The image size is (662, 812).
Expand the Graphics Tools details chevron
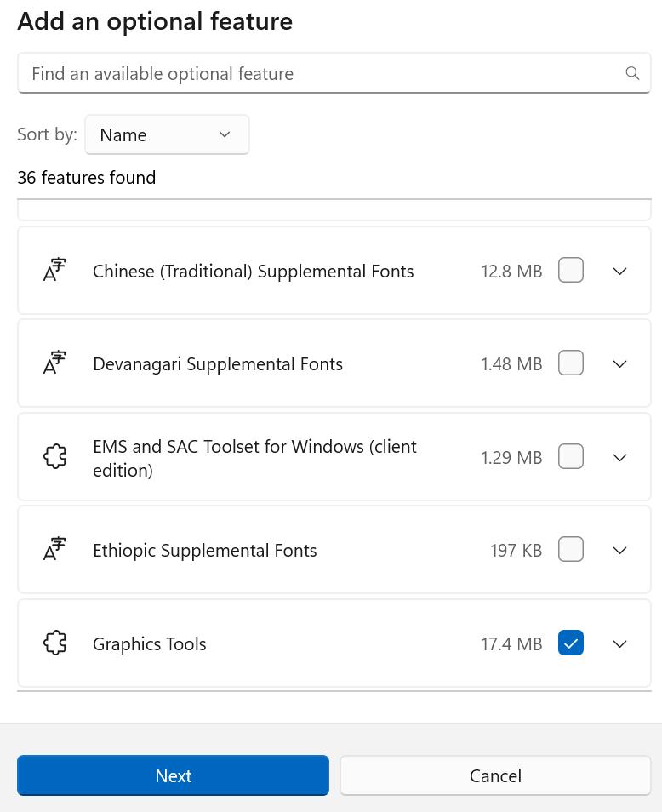(620, 643)
